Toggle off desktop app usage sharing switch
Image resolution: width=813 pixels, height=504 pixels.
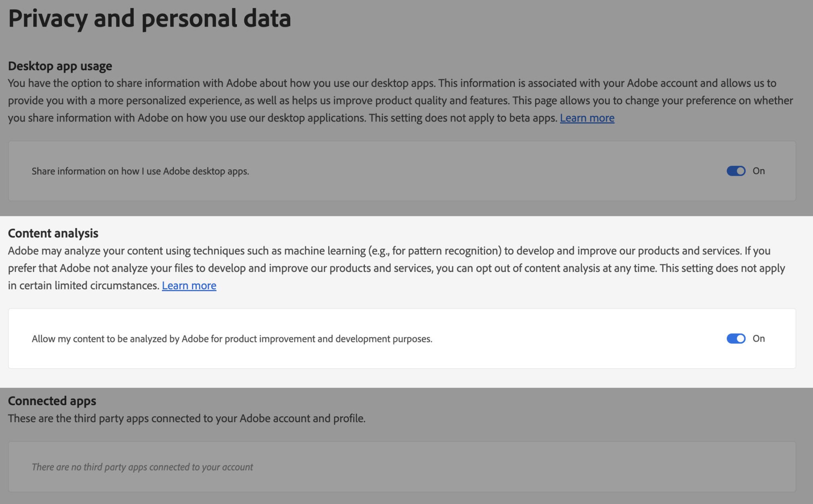pos(736,171)
